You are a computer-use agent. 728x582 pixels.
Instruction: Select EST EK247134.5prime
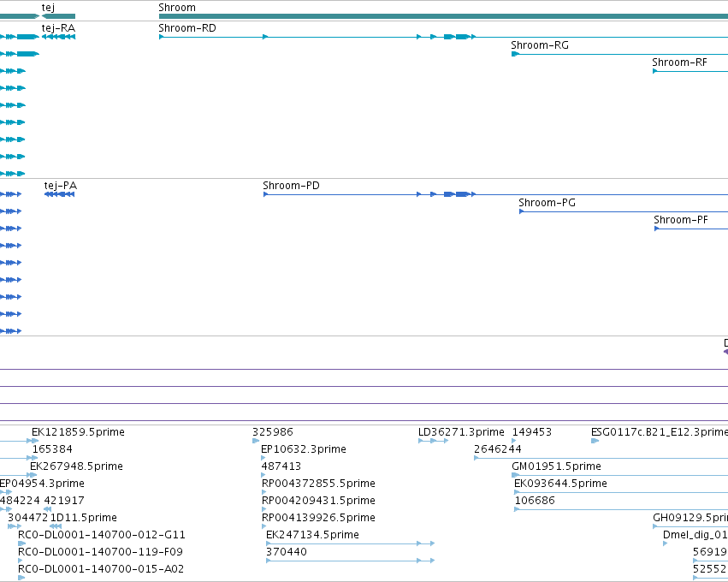(312, 535)
